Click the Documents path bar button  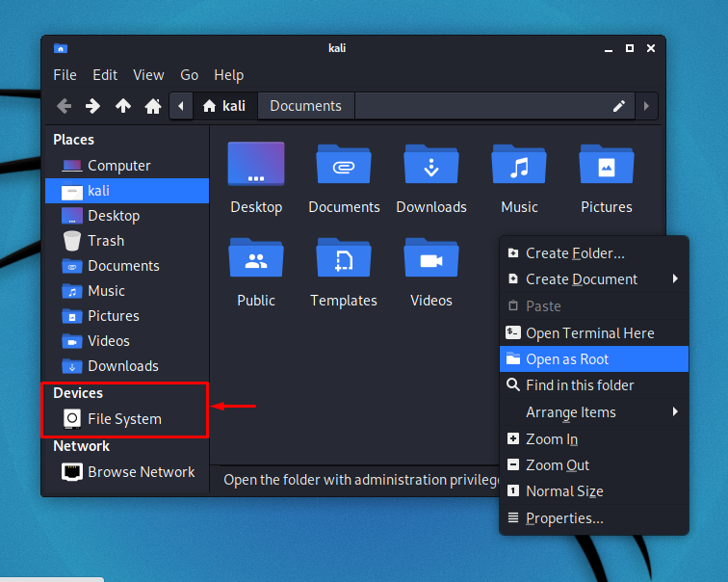click(305, 106)
